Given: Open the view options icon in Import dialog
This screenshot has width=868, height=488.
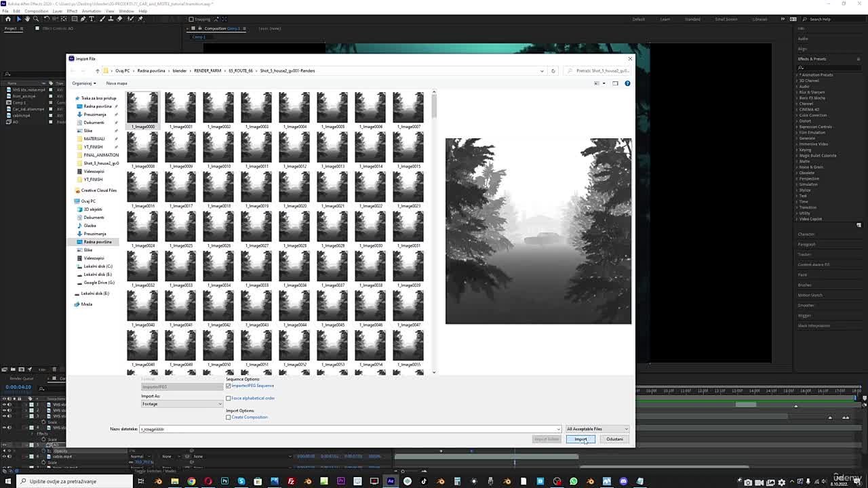Looking at the screenshot, I should pyautogui.click(x=597, y=83).
